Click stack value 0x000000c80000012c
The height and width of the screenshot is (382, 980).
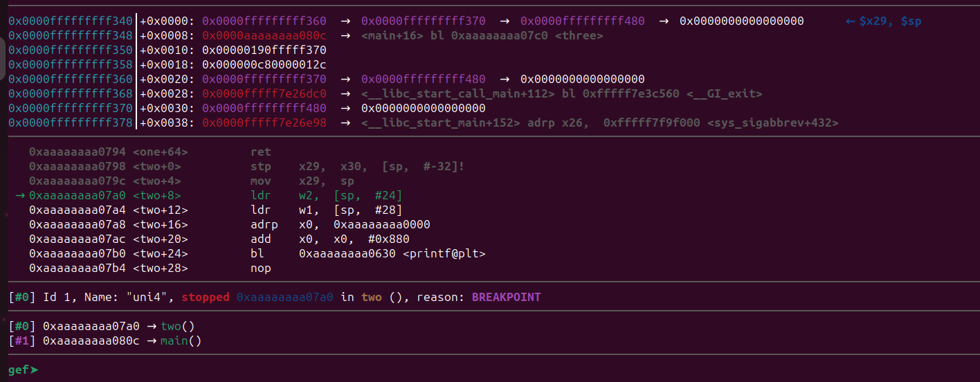[x=264, y=64]
